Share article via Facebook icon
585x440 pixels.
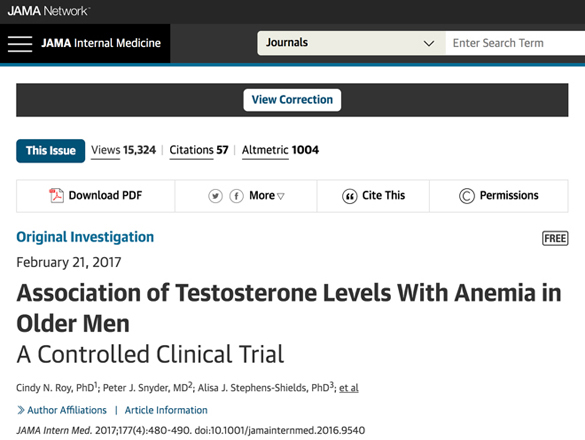coord(236,196)
